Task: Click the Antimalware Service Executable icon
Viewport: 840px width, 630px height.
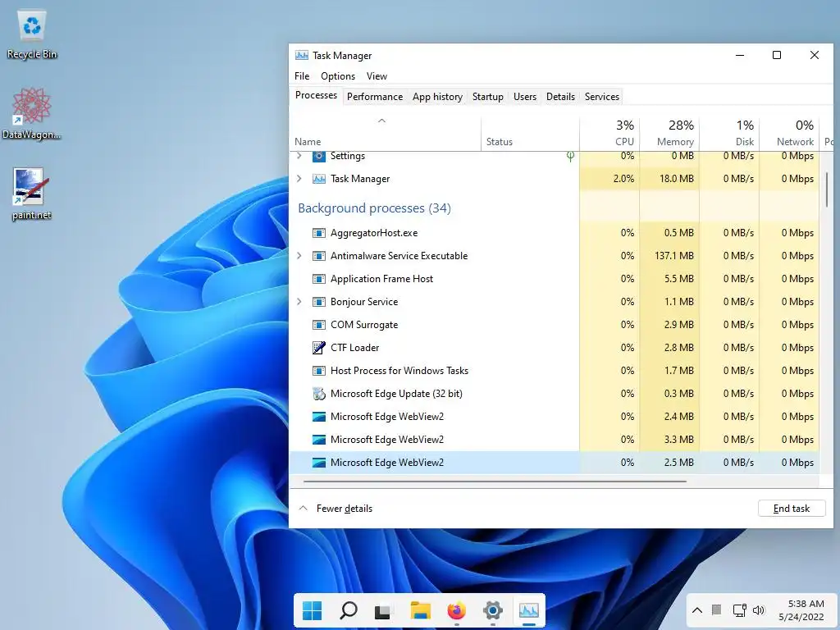Action: [319, 256]
